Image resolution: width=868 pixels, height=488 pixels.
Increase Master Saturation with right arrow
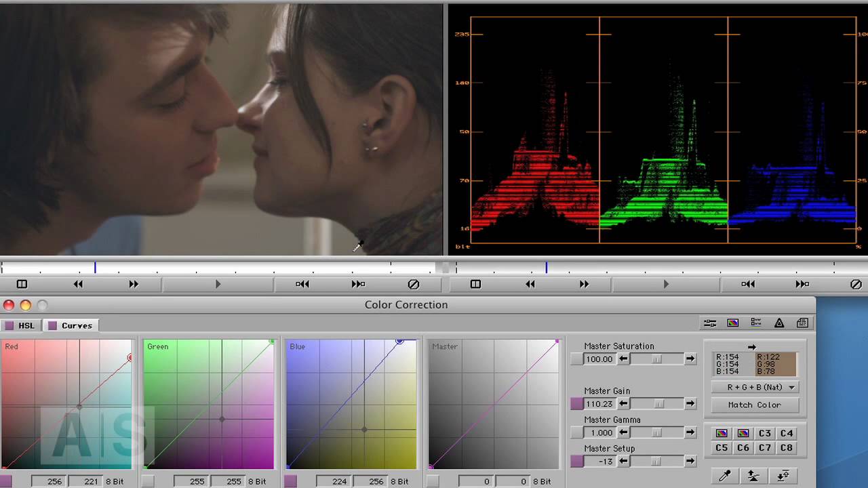(x=690, y=359)
